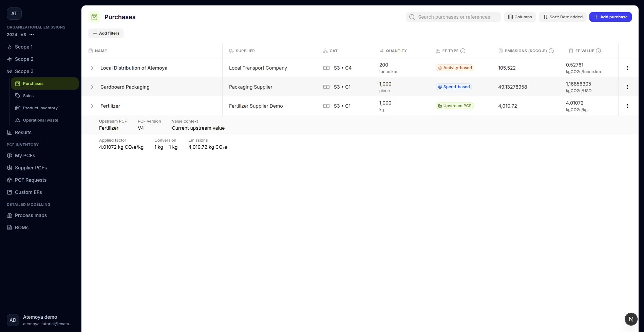This screenshot has width=644, height=332.
Task: Click the S3 C4 category icon
Action: coord(326,68)
